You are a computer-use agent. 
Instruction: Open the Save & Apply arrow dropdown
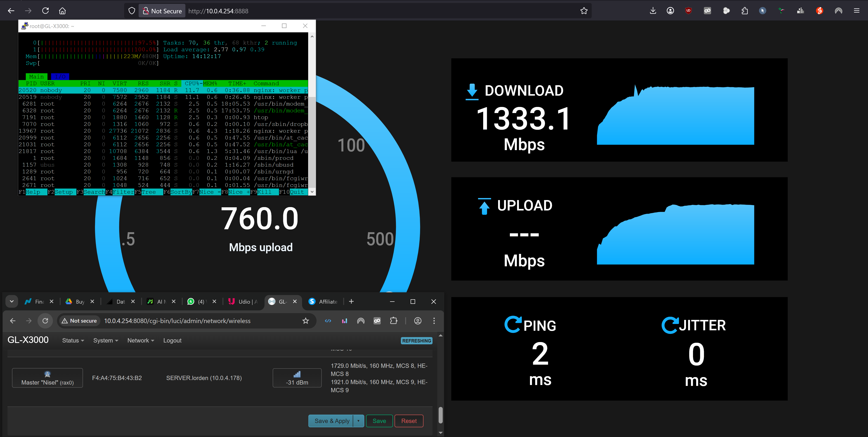click(x=358, y=421)
